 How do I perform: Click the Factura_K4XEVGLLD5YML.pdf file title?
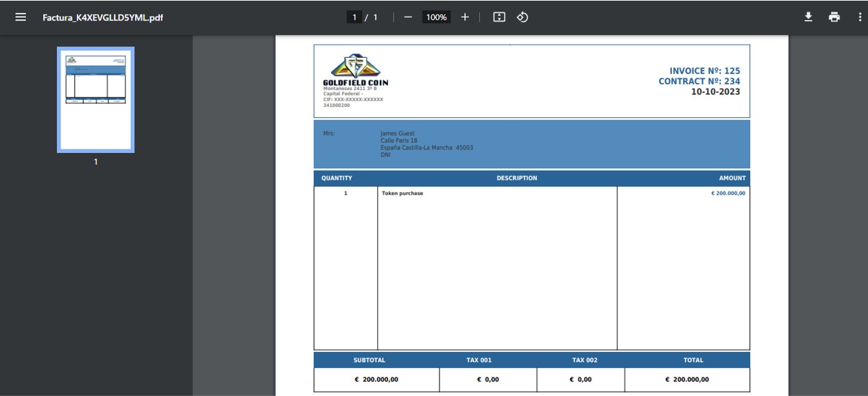click(103, 18)
